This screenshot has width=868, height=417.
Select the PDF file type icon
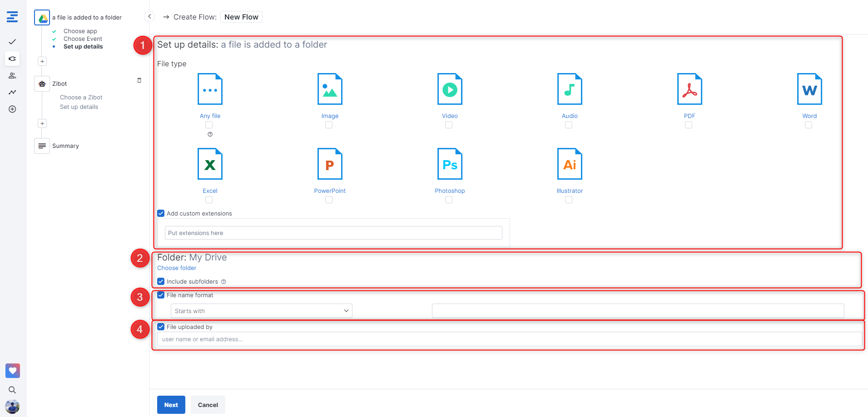[689, 89]
